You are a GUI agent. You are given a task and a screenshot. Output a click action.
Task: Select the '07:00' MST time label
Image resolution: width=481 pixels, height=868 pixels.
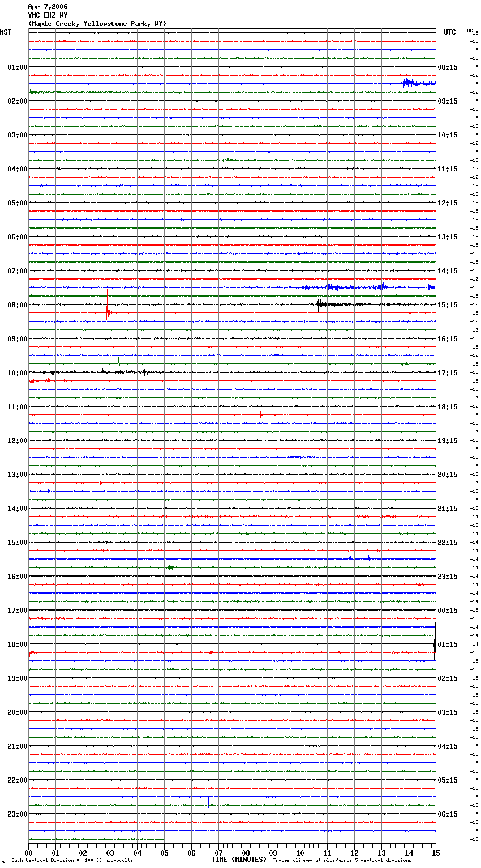coord(18,271)
